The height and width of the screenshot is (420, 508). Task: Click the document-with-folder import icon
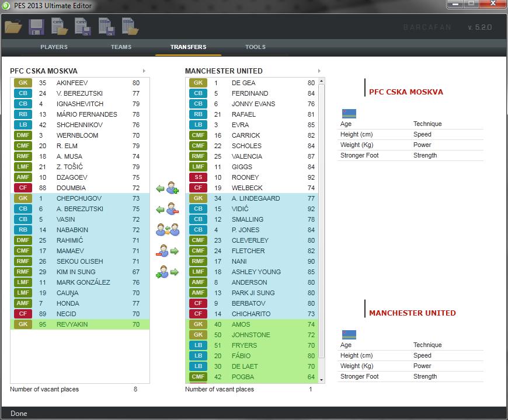[x=60, y=26]
